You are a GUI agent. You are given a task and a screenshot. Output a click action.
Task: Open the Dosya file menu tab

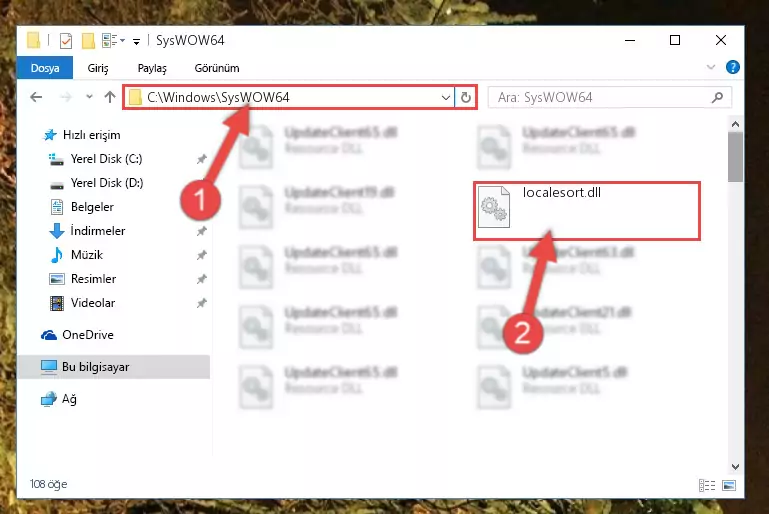45,68
